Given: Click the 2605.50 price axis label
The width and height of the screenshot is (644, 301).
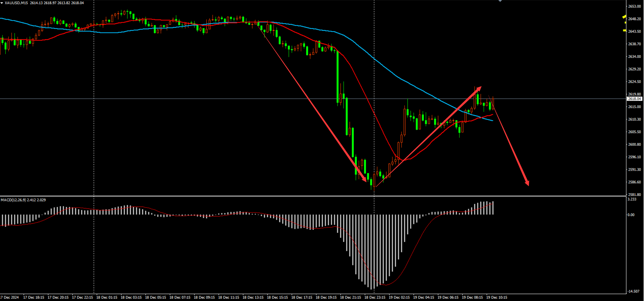Looking at the screenshot, I should (635, 132).
